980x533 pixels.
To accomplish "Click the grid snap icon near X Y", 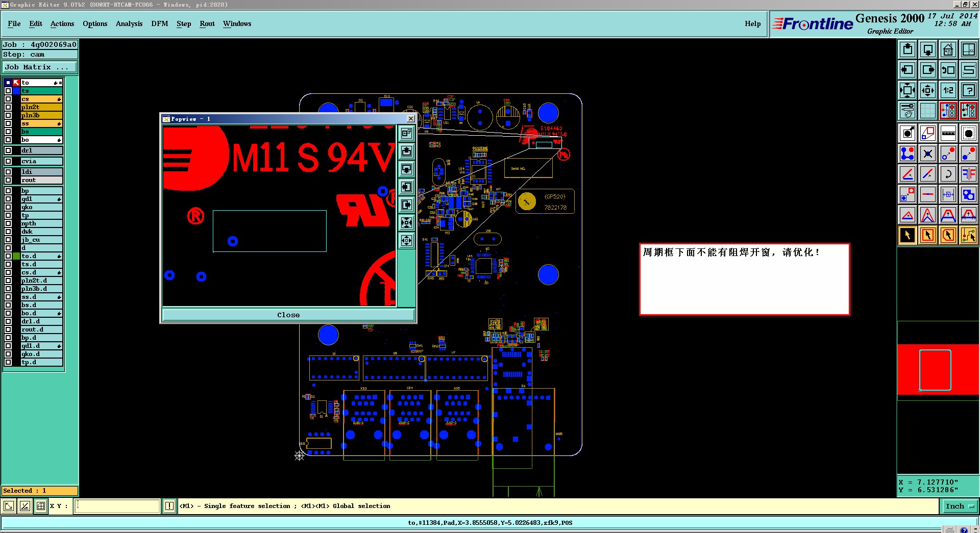I will coord(40,506).
